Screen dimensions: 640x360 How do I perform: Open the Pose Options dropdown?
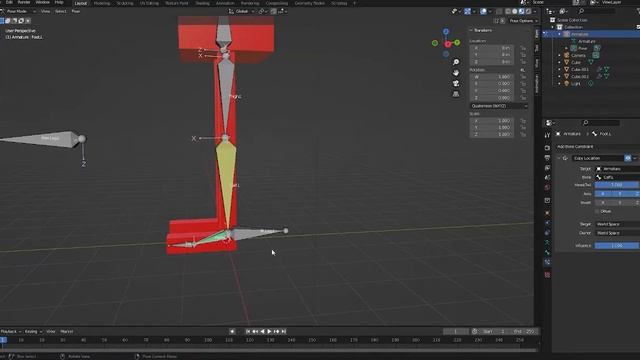523,21
